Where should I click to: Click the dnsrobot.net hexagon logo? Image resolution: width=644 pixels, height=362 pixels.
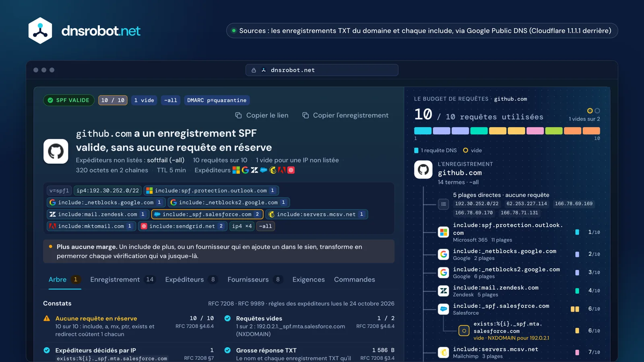point(40,31)
